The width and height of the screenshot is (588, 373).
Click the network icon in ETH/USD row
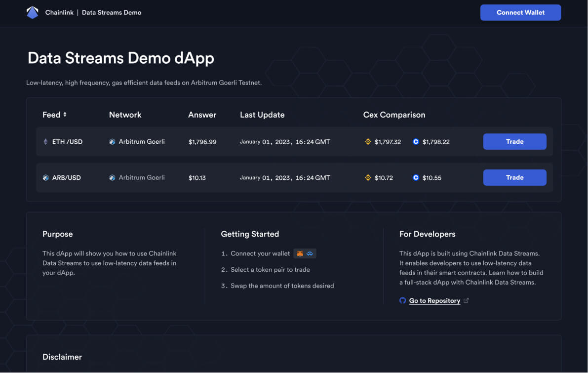pos(112,142)
